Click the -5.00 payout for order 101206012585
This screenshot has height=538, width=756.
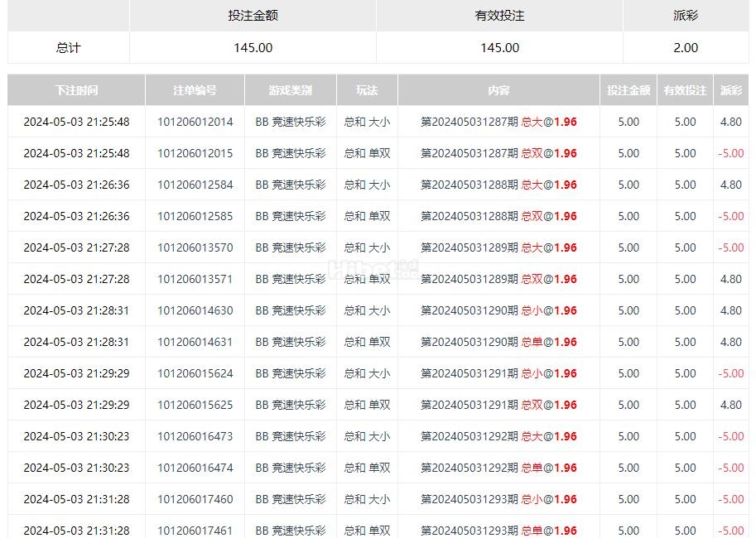pyautogui.click(x=731, y=216)
